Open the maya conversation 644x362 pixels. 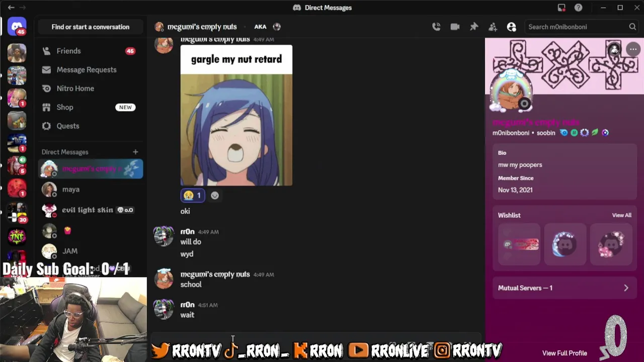point(91,190)
